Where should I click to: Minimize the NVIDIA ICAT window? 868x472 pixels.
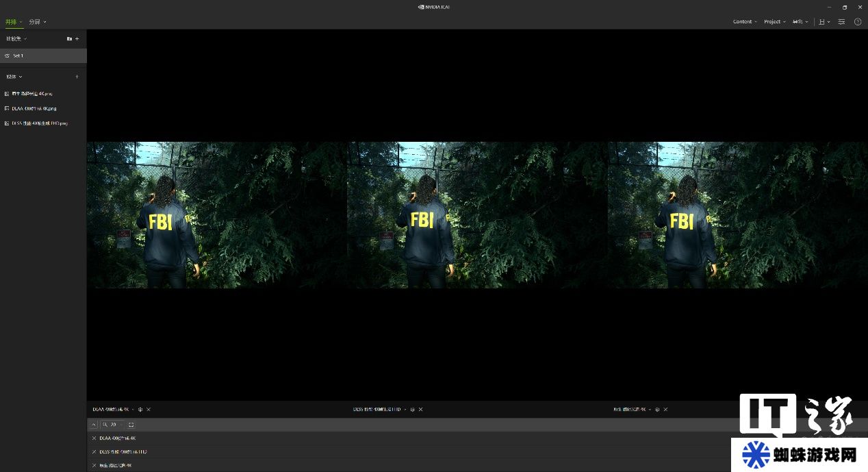coord(829,7)
